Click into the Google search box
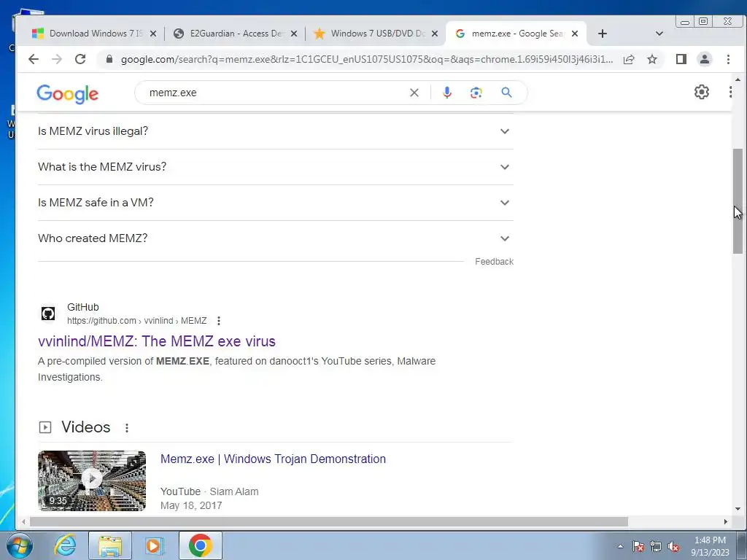Image resolution: width=747 pixels, height=560 pixels. point(276,93)
